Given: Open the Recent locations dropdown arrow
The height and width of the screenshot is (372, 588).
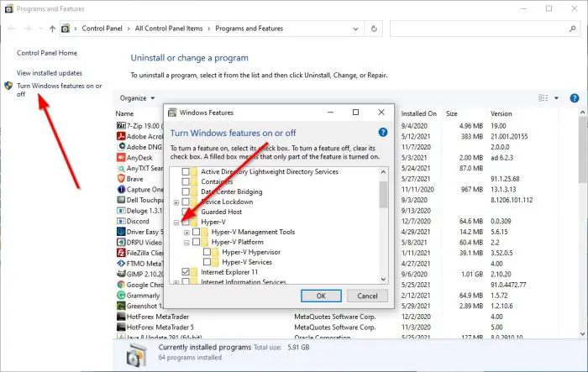Looking at the screenshot, I should [x=40, y=29].
